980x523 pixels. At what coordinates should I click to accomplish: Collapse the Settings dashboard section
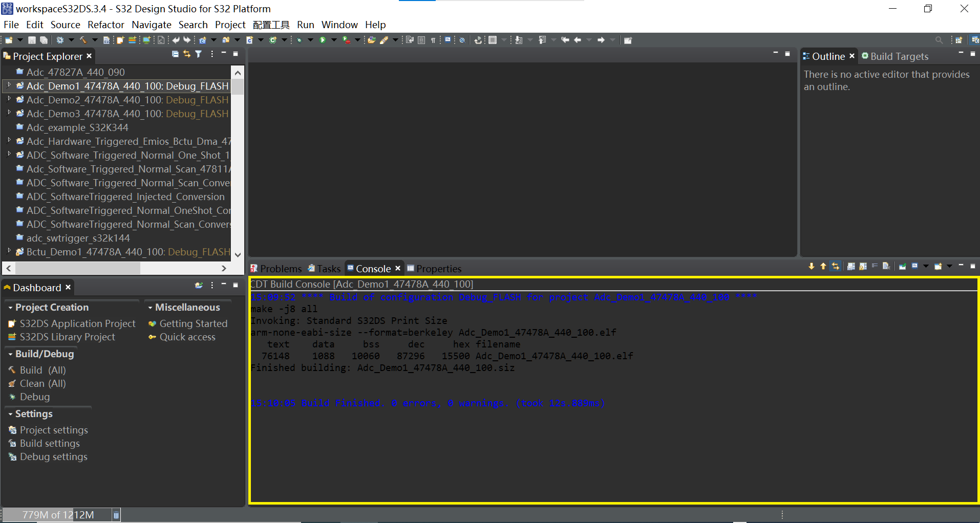(10, 414)
